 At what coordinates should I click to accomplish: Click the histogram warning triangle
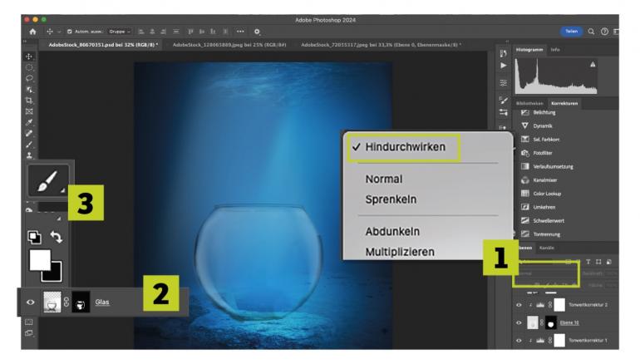point(593,65)
